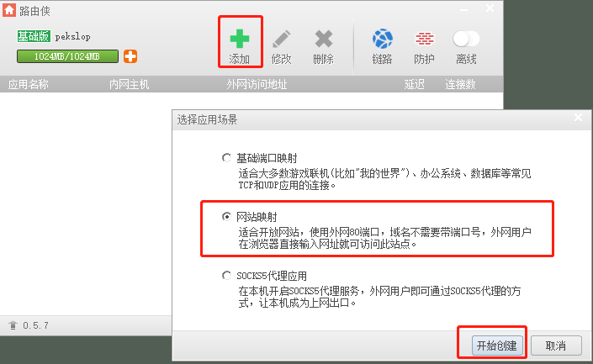Select the 基础端口映射 radio option
The image size is (593, 364).
tap(226, 158)
